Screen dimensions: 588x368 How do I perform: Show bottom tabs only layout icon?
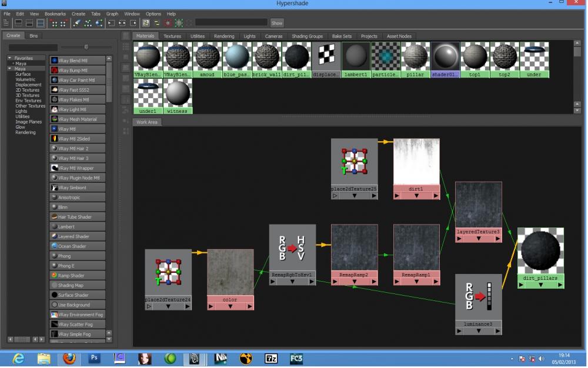pos(29,24)
